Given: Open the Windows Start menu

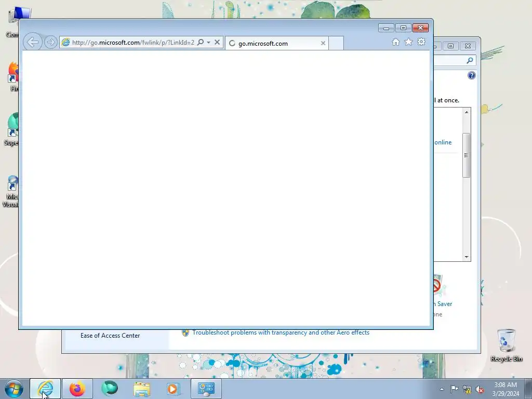Looking at the screenshot, I should point(14,389).
